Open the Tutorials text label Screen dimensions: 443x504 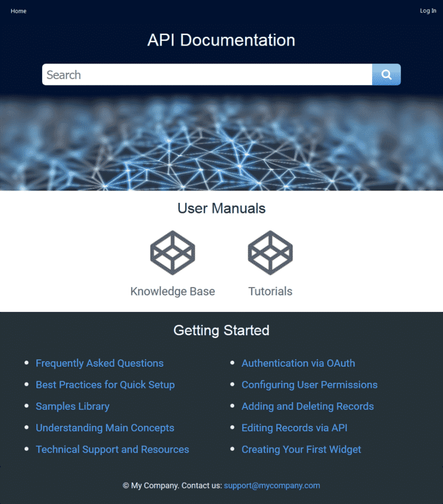click(270, 291)
